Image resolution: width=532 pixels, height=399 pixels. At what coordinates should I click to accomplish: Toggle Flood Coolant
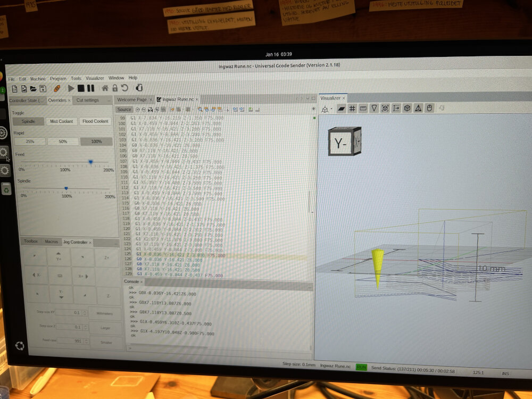tap(95, 121)
